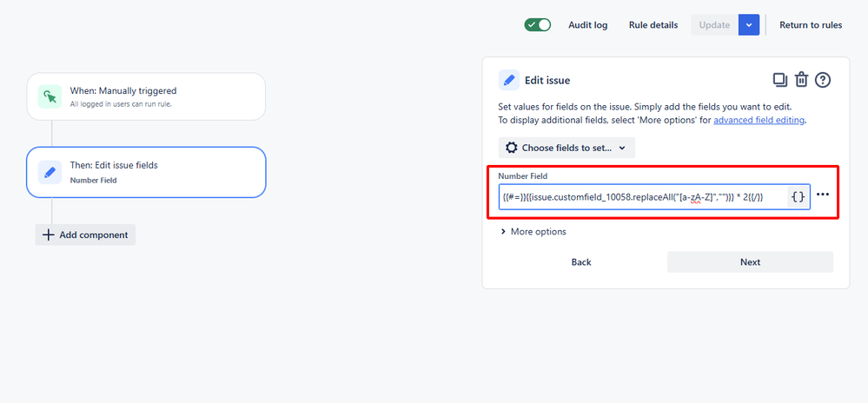Click the Next button

750,261
